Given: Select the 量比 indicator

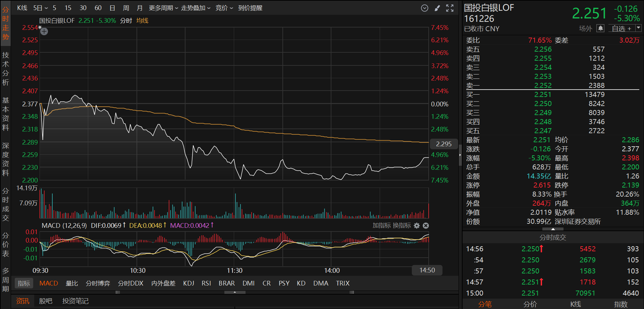Looking at the screenshot, I should [x=72, y=283].
